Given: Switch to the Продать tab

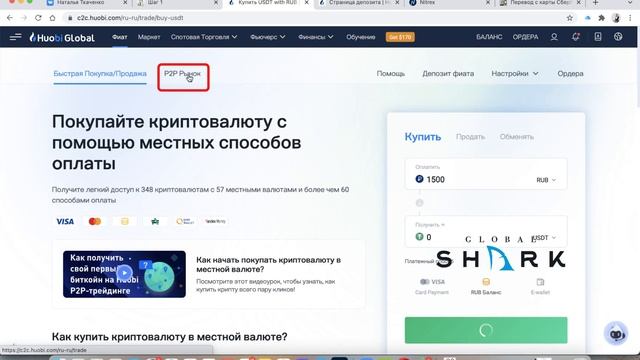Looking at the screenshot, I should (x=470, y=137).
